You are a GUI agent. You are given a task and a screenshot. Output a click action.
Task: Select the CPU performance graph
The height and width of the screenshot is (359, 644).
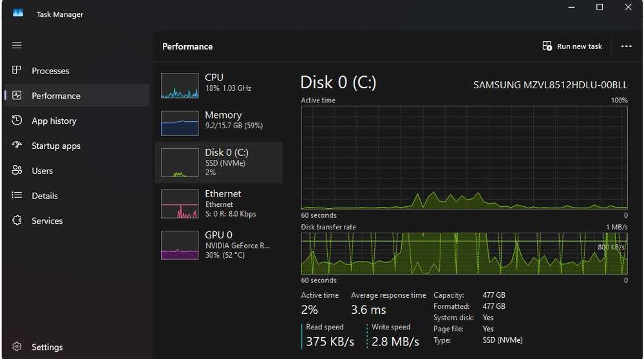pos(180,85)
